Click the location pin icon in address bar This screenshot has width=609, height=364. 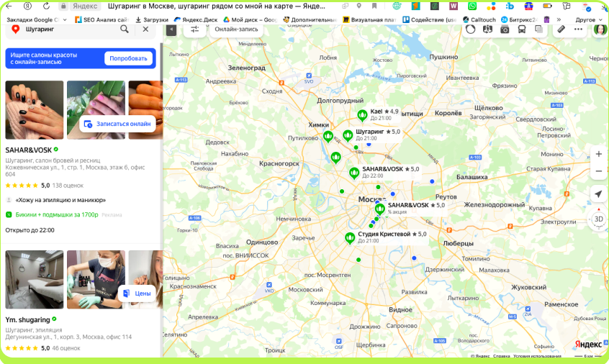click(359, 6)
